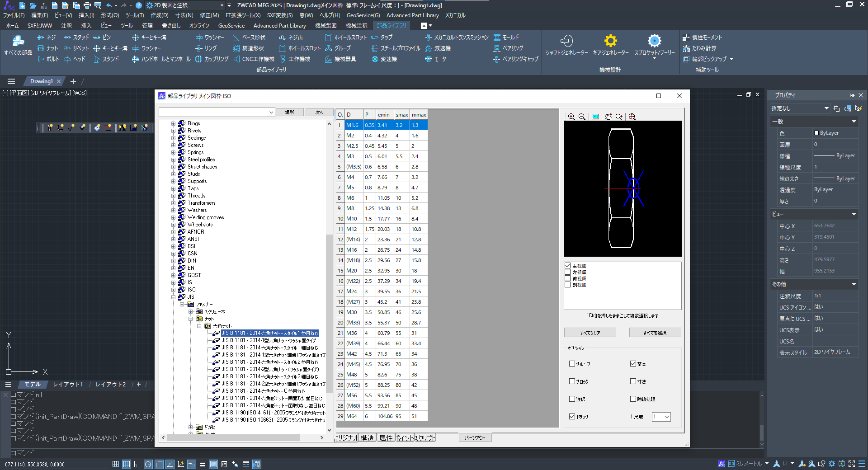Switch to the ホーム ribbon tab
The height and width of the screenshot is (470, 868).
pyautogui.click(x=13, y=26)
